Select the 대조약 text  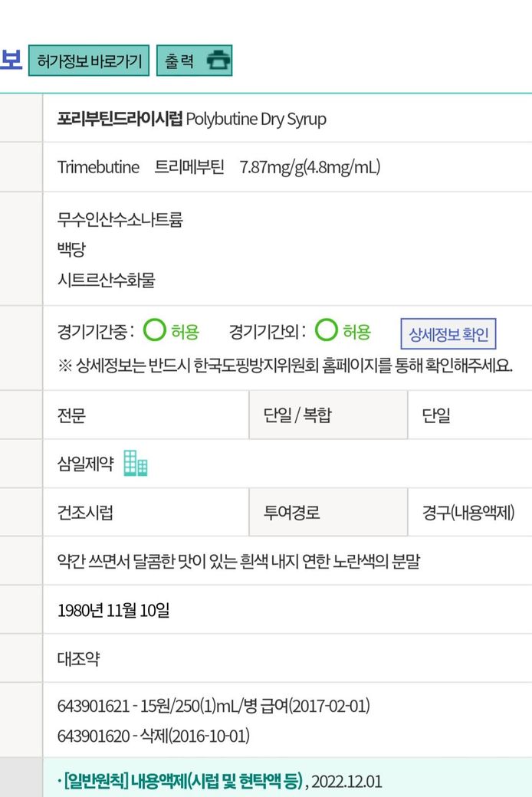78,658
